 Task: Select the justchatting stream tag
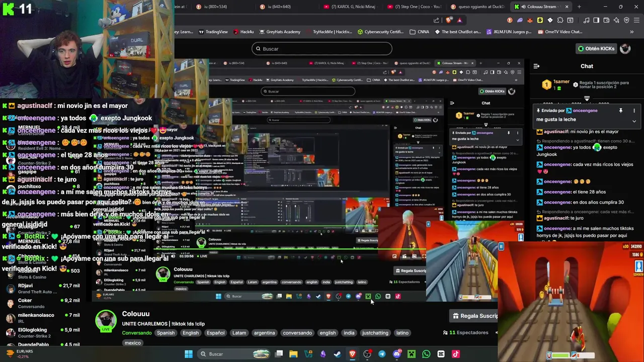[375, 333]
